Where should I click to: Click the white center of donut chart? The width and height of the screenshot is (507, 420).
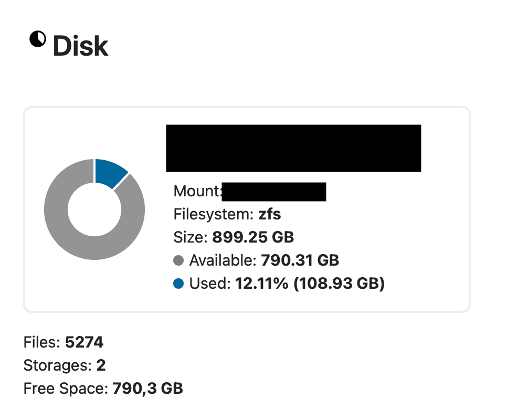94,209
